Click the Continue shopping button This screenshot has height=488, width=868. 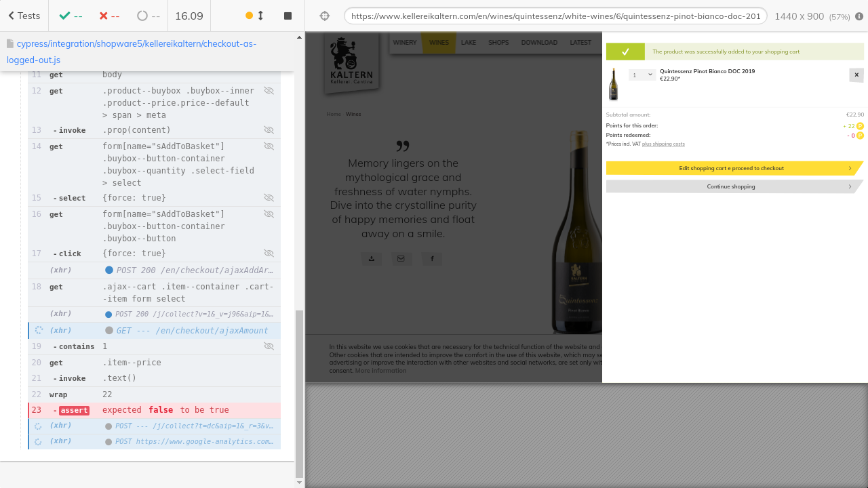(x=731, y=186)
